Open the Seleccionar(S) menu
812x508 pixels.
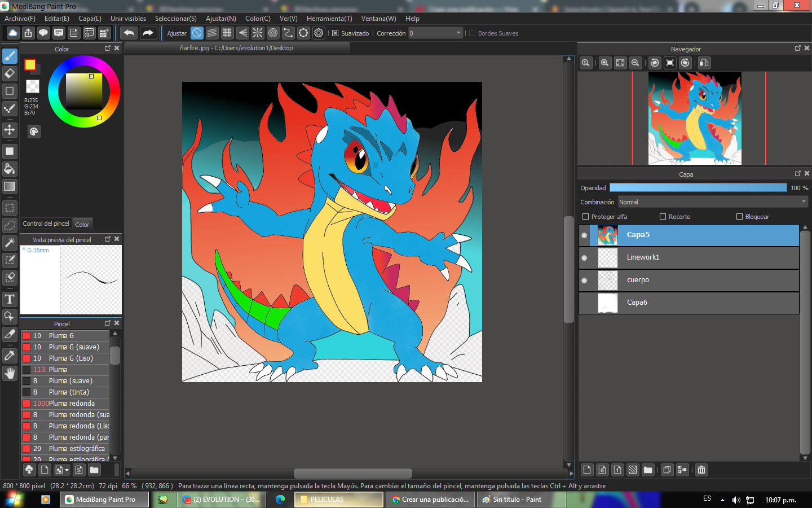176,19
